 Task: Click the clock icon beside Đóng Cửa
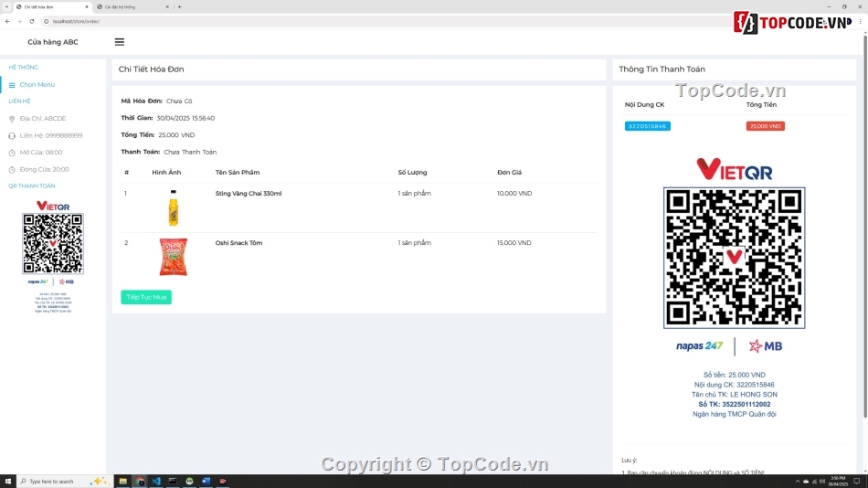12,170
